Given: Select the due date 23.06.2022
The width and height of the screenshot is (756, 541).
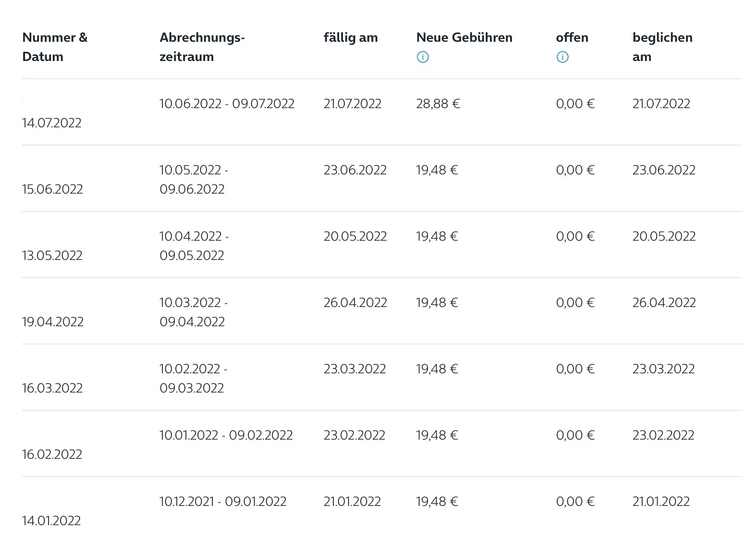Looking at the screenshot, I should click(x=355, y=170).
